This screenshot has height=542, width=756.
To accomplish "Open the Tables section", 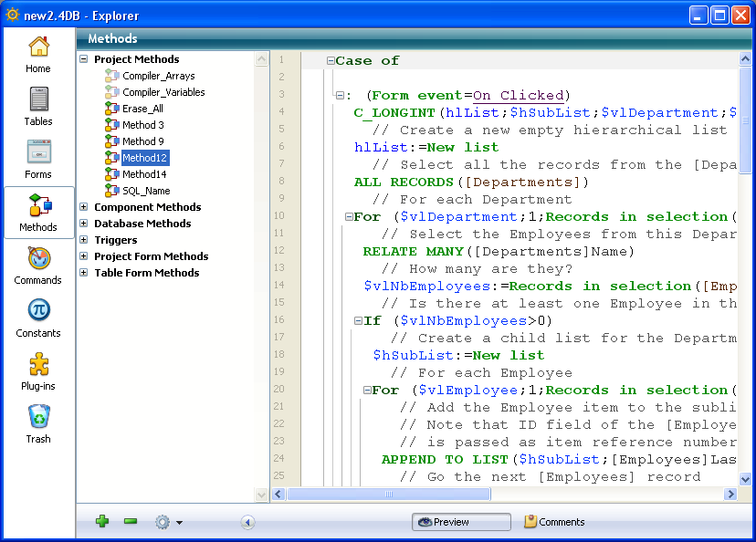I will pyautogui.click(x=38, y=106).
